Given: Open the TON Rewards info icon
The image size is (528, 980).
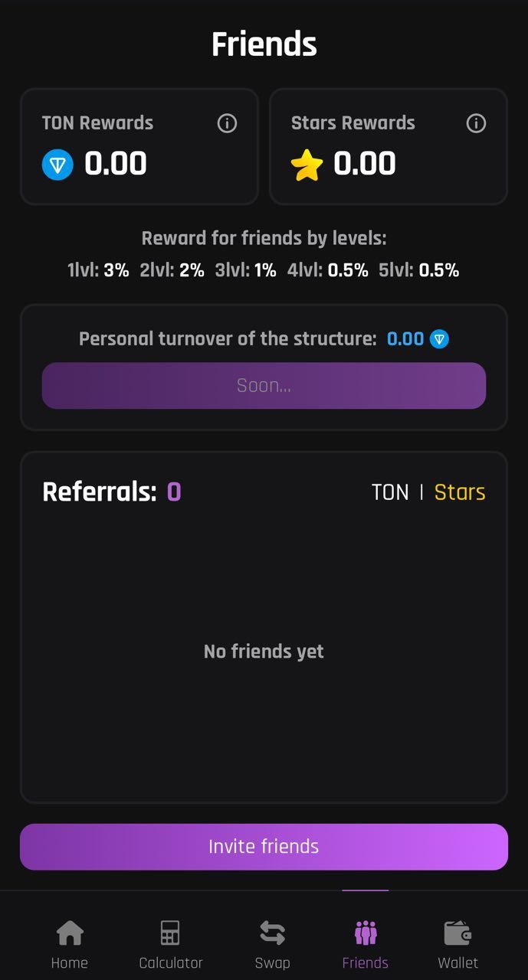Looking at the screenshot, I should [x=226, y=123].
